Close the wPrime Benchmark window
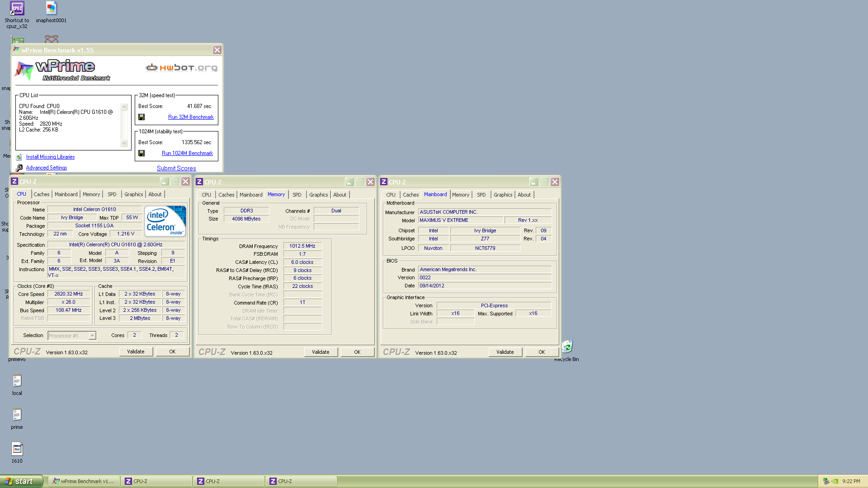 [217, 50]
